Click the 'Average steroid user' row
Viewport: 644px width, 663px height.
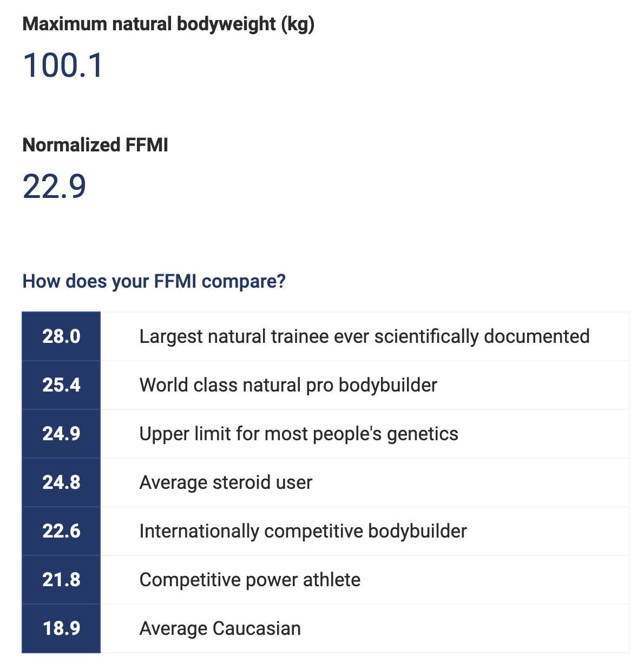tap(365, 482)
